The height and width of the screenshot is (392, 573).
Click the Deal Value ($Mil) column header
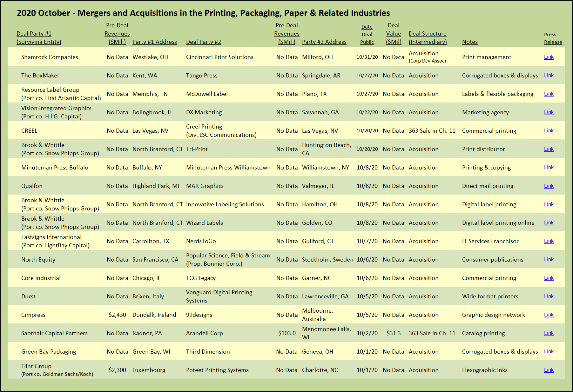[394, 34]
